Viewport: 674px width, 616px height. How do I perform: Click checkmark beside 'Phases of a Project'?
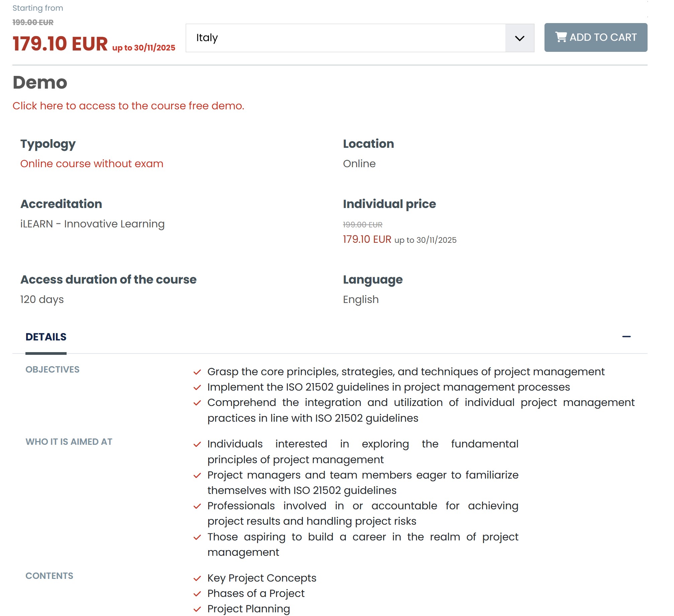197,594
